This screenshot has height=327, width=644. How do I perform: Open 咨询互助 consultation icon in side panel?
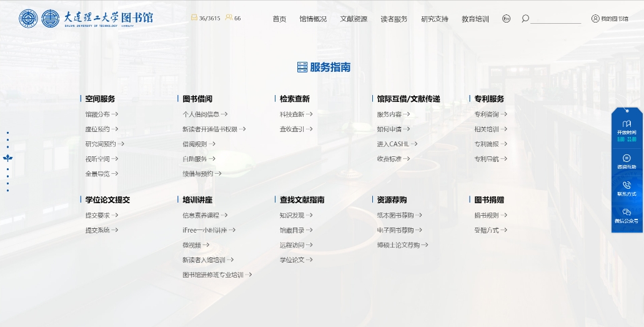(627, 162)
